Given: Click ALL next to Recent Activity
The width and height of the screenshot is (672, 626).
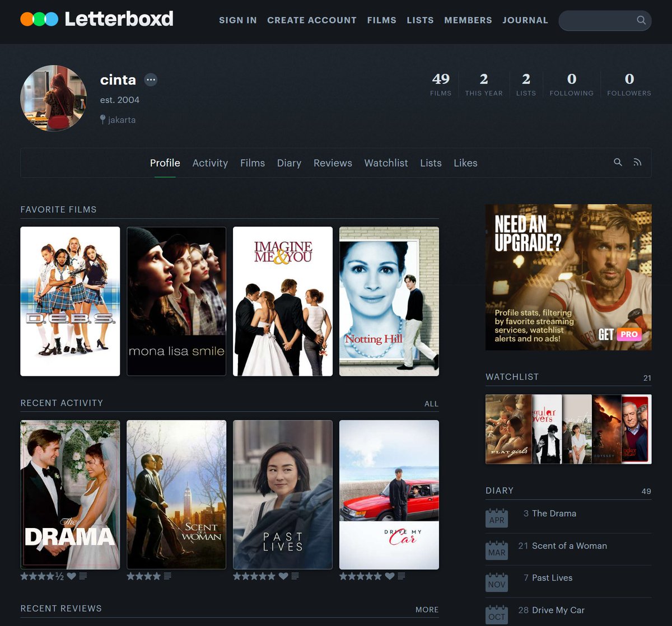Looking at the screenshot, I should coord(431,404).
